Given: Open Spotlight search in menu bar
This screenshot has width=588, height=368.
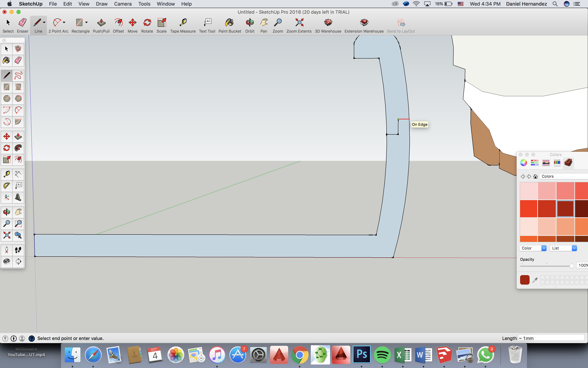Looking at the screenshot, I should click(x=555, y=4).
